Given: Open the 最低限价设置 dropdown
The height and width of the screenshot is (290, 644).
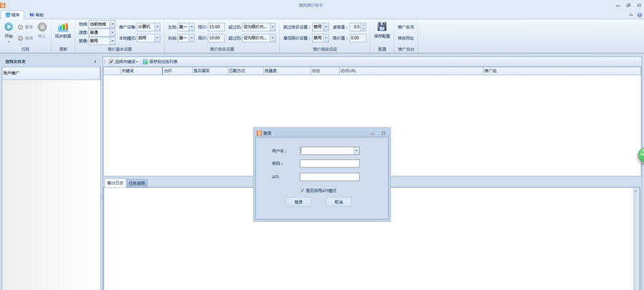Looking at the screenshot, I should [326, 38].
